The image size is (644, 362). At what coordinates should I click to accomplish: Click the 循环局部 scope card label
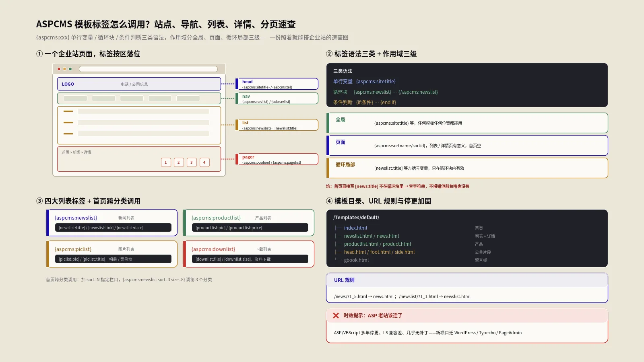click(345, 165)
